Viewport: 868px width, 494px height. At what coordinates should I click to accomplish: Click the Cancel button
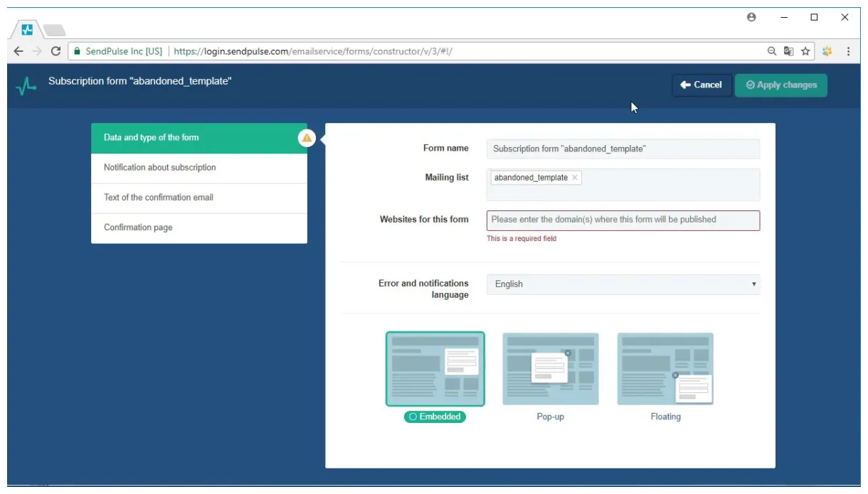702,85
